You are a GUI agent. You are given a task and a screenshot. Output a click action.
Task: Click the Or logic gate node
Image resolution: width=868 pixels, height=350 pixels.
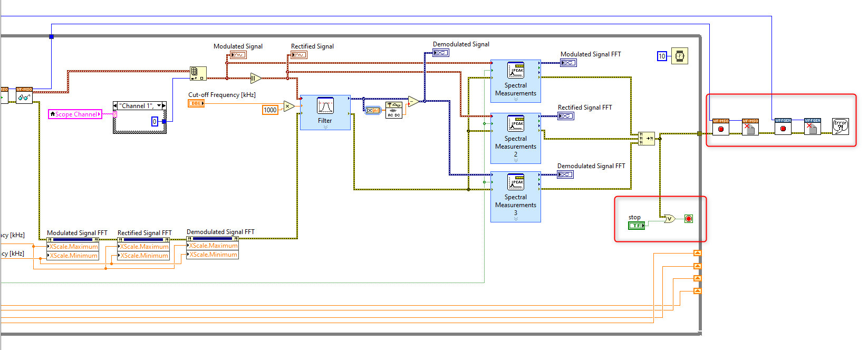click(670, 219)
